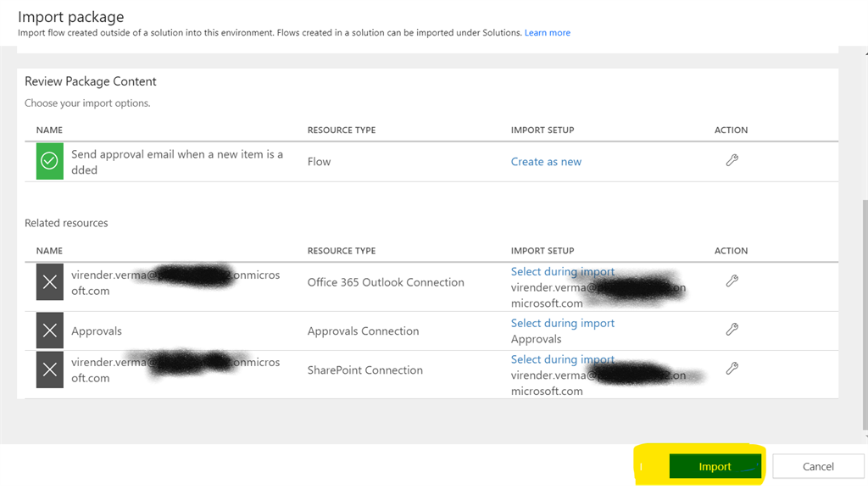Click the Approvals resource name

(97, 331)
